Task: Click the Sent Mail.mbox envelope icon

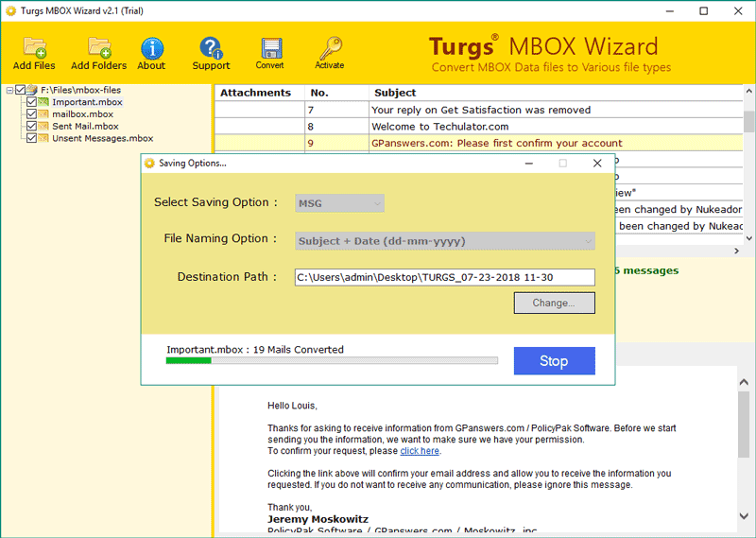Action: pos(43,126)
